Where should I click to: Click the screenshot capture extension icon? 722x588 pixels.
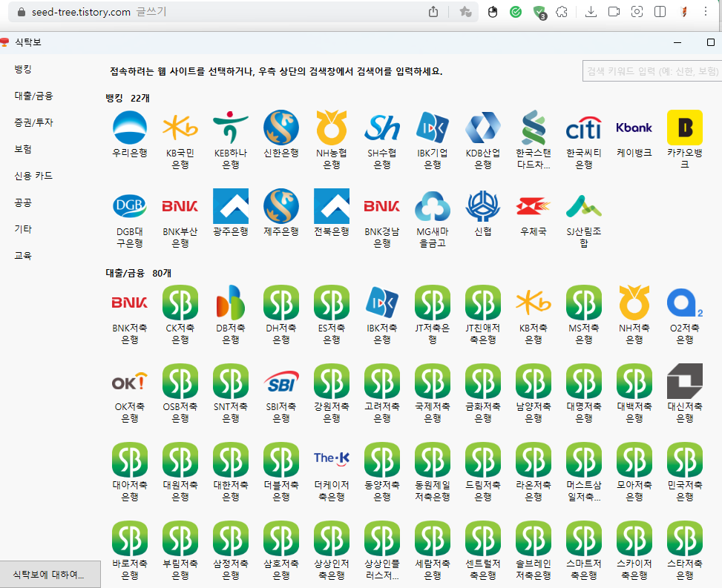pyautogui.click(x=637, y=12)
